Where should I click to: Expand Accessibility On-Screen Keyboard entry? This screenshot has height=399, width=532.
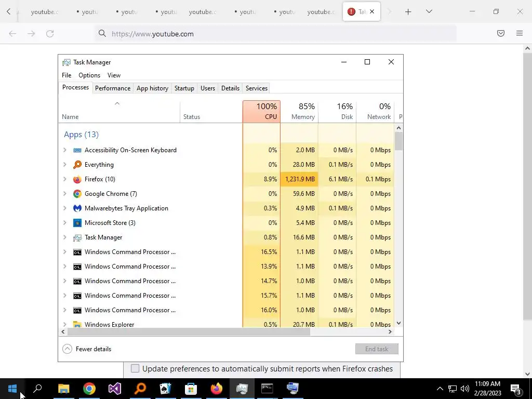(x=65, y=150)
